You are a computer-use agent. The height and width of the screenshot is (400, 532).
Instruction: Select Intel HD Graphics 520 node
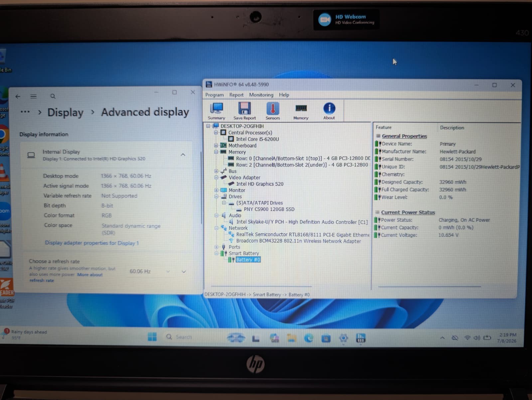click(x=260, y=184)
